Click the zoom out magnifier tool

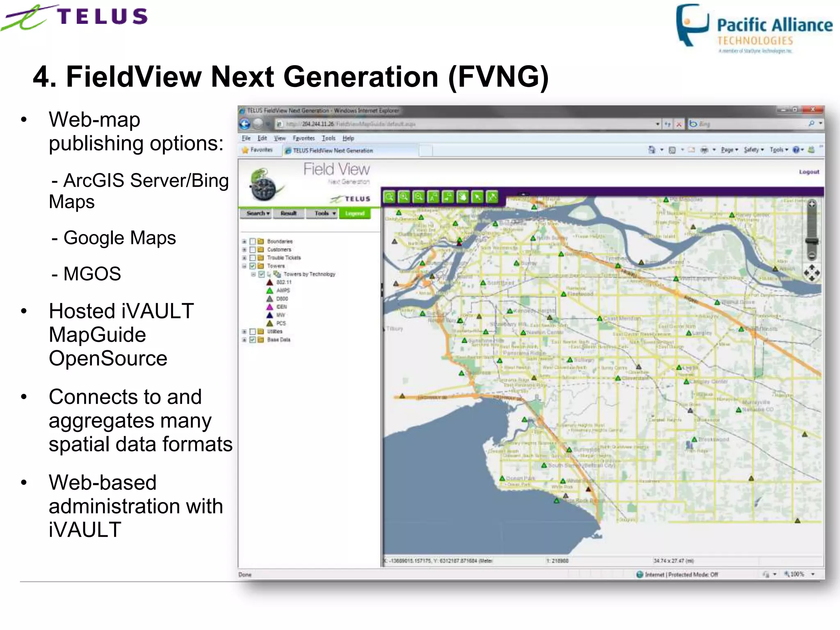tap(419, 197)
